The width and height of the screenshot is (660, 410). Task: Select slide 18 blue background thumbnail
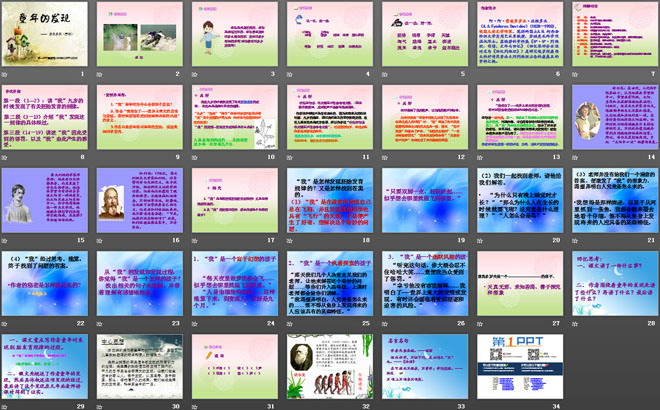(x=330, y=200)
